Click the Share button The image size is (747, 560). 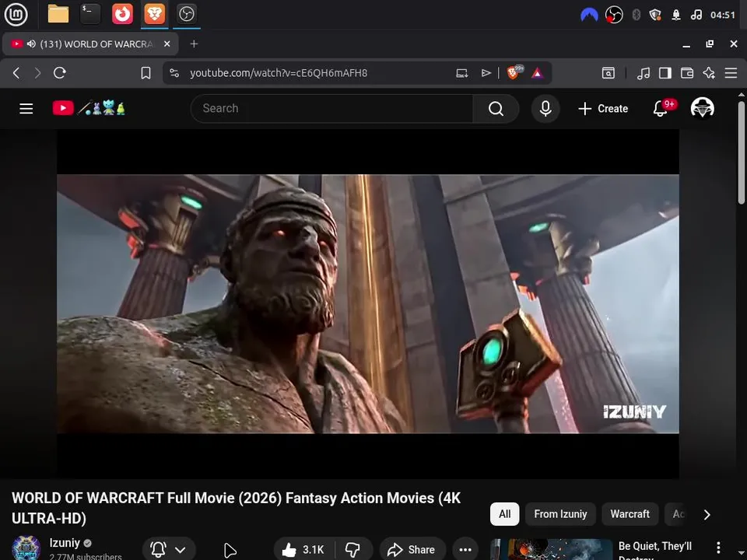click(x=412, y=550)
